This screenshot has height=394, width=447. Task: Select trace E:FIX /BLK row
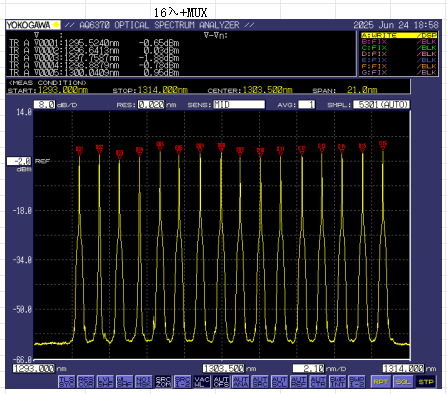click(399, 60)
